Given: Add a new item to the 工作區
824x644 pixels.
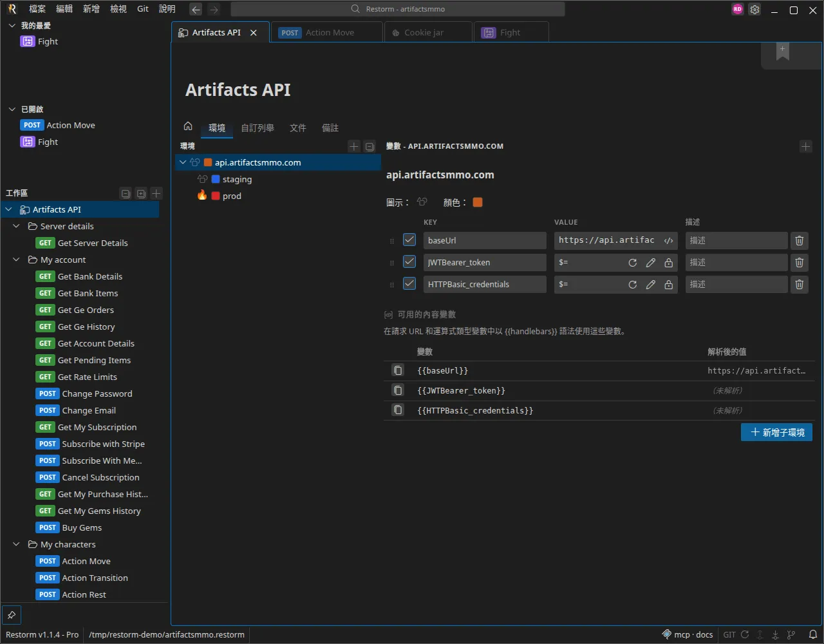Looking at the screenshot, I should 156,193.
